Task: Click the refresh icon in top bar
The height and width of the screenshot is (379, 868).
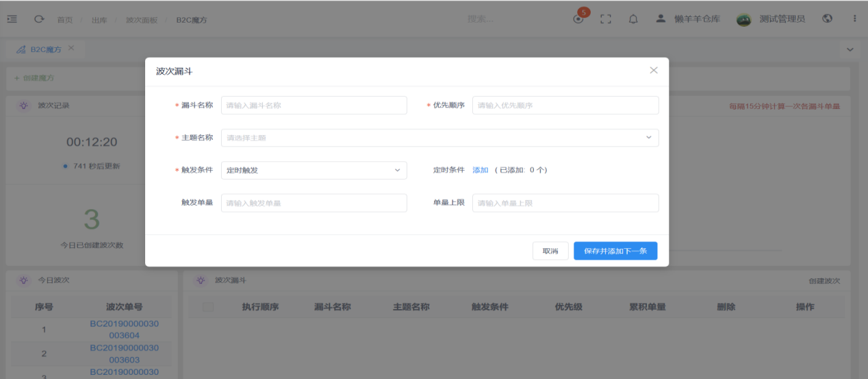Action: [x=39, y=19]
